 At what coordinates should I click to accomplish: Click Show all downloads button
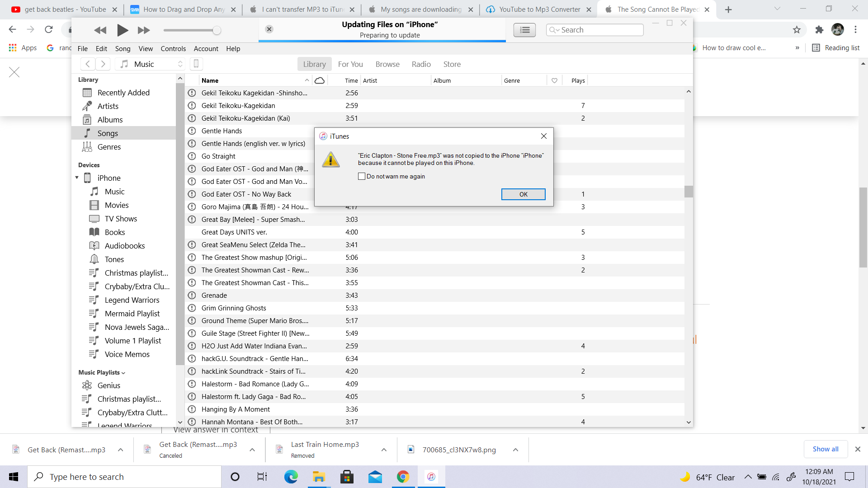tap(825, 449)
